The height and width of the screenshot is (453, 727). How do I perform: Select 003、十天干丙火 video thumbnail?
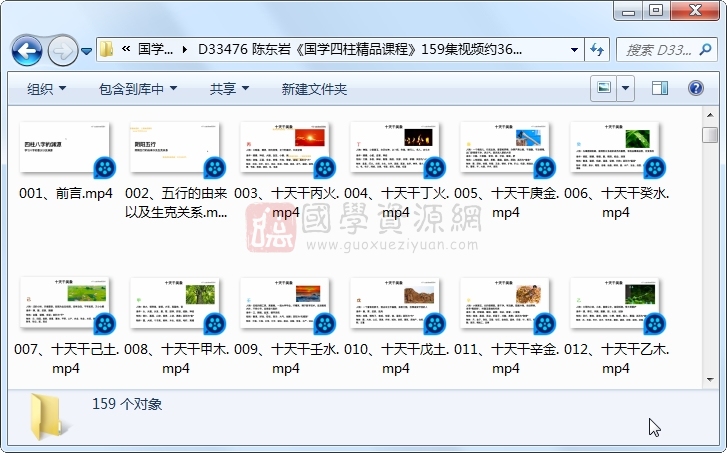coord(286,149)
